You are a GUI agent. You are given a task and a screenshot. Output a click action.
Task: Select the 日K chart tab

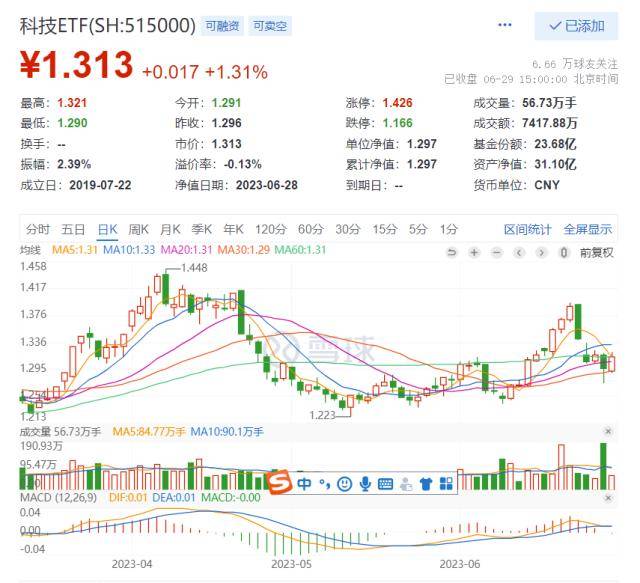[108, 229]
